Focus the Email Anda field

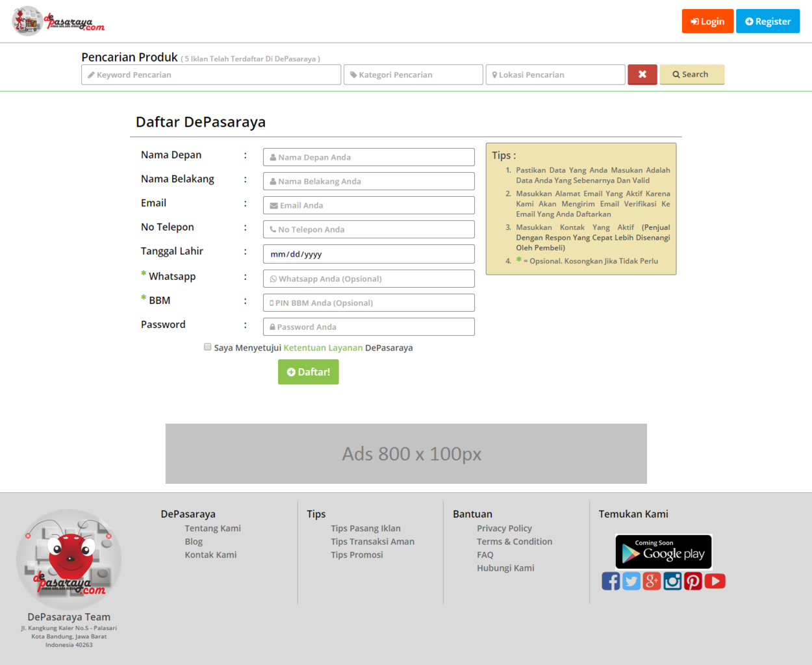click(x=369, y=205)
